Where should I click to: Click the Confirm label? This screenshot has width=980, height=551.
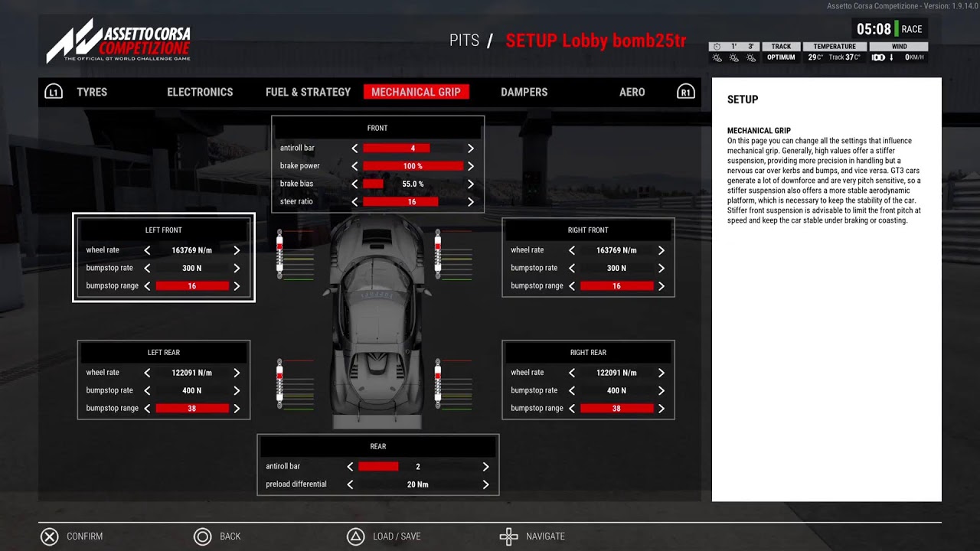[84, 536]
